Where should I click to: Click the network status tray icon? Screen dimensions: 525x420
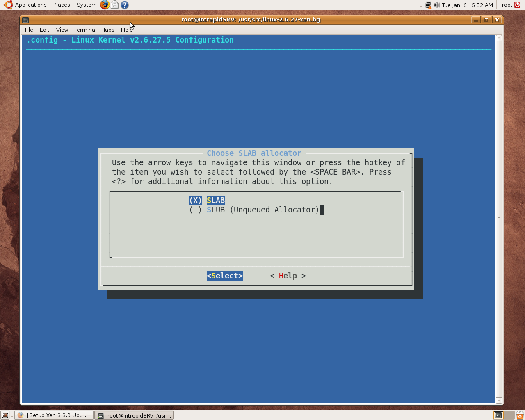[428, 5]
